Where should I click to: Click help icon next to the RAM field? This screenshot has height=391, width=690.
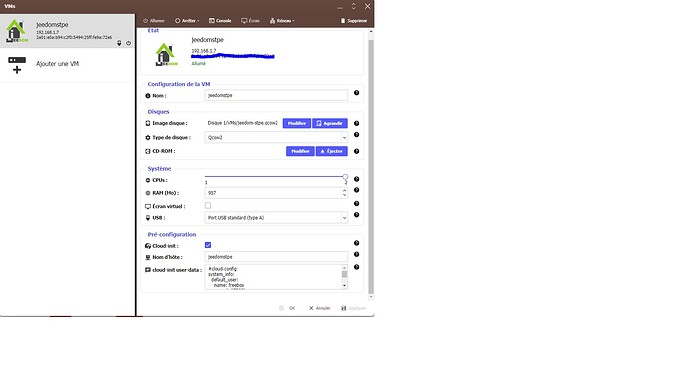click(x=356, y=190)
